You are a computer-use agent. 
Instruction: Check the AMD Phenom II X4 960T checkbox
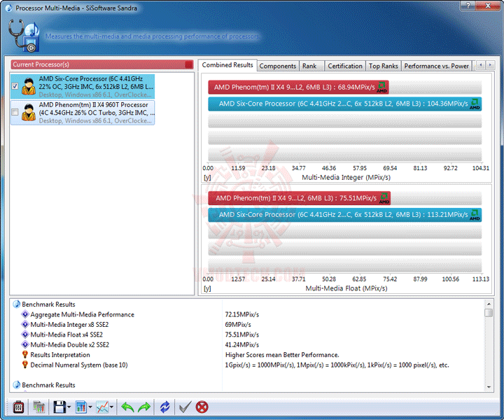[15, 112]
